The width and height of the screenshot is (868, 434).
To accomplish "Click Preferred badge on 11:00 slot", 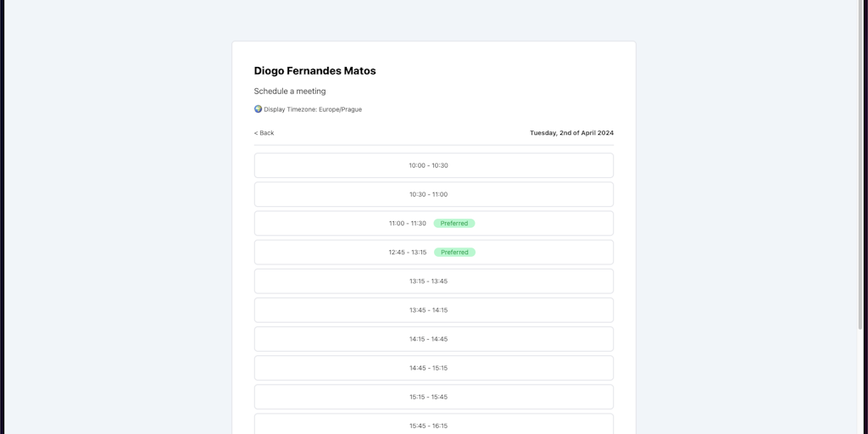I will pos(454,224).
